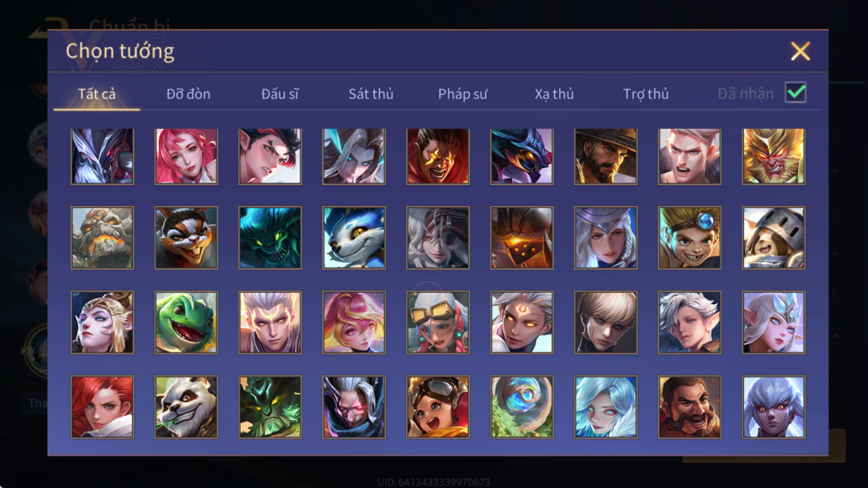Viewport: 868px width, 488px height.
Task: Pick the mustached bearded man hero
Action: [x=690, y=407]
